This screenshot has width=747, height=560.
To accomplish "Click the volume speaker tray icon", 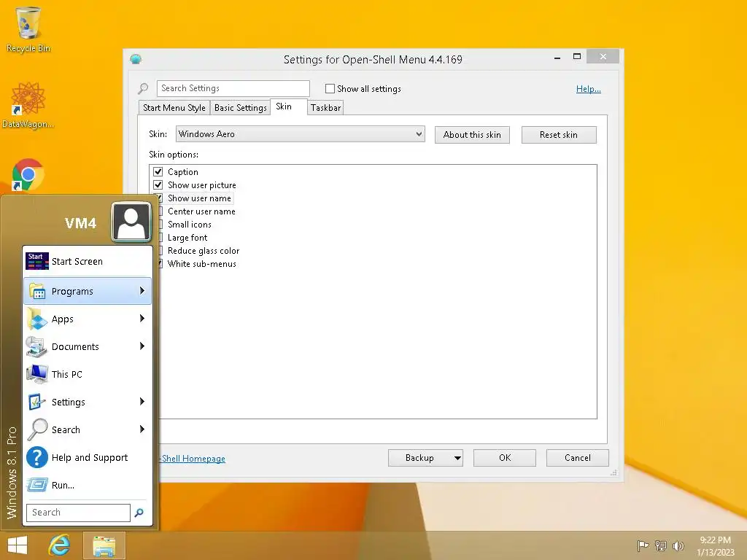I will 678,545.
